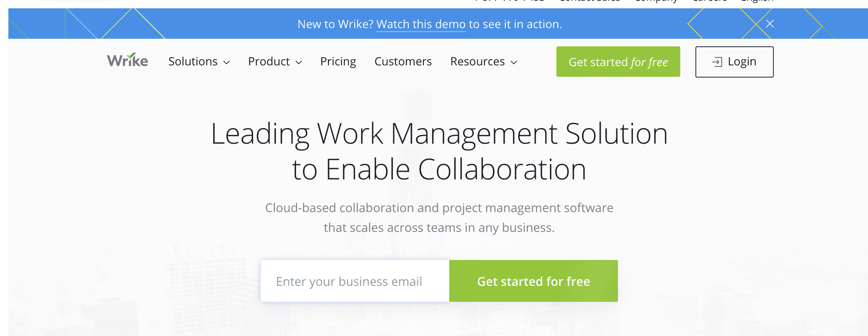This screenshot has width=868, height=336.
Task: Open the Pricing page
Action: click(x=338, y=62)
